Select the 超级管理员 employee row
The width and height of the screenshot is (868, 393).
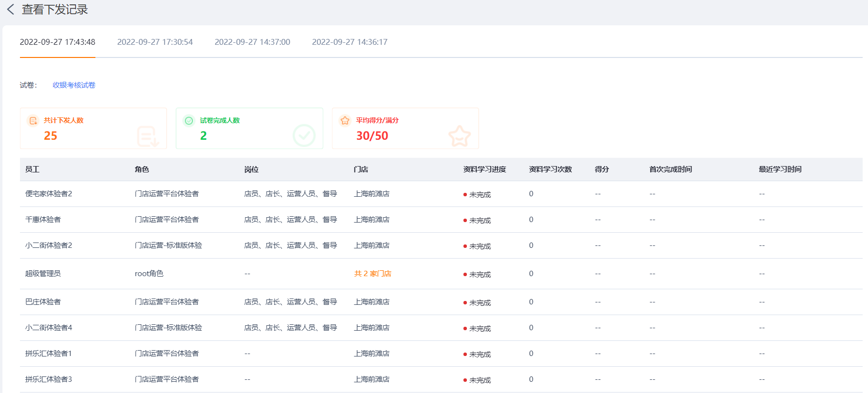[x=43, y=274]
